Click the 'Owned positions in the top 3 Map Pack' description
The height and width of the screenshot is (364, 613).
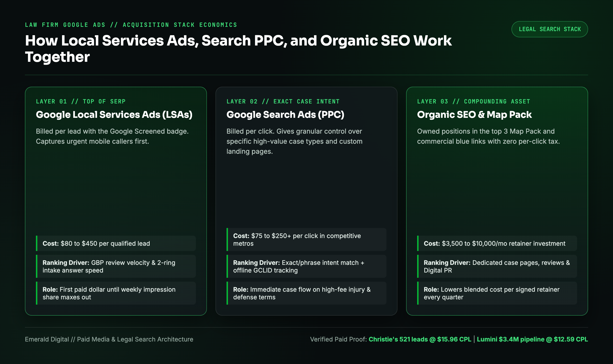[x=488, y=136]
